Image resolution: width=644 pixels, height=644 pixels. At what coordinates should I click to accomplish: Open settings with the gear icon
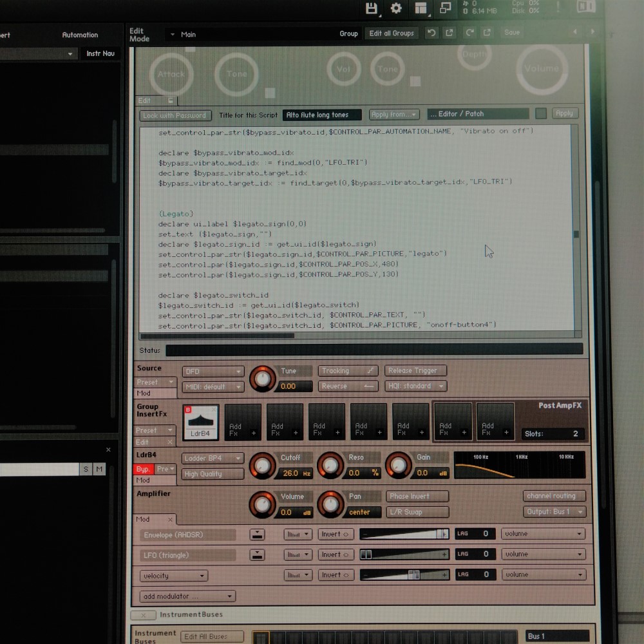396,8
